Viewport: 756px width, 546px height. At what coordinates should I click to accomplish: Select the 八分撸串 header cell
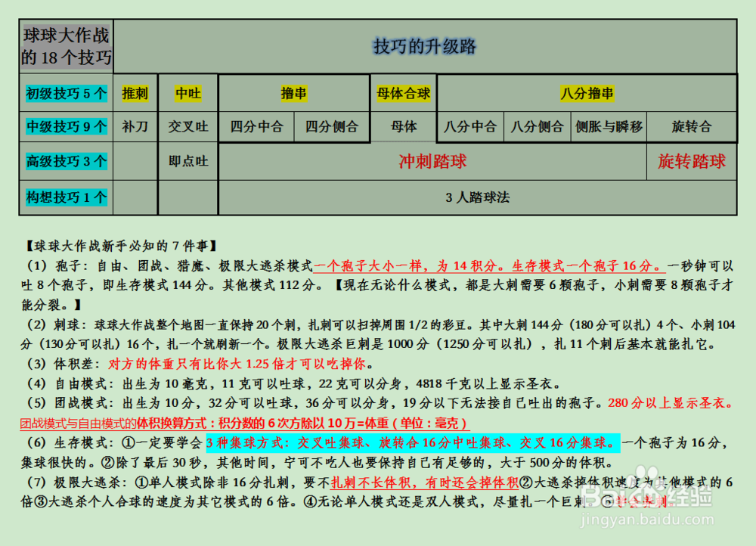click(x=588, y=92)
